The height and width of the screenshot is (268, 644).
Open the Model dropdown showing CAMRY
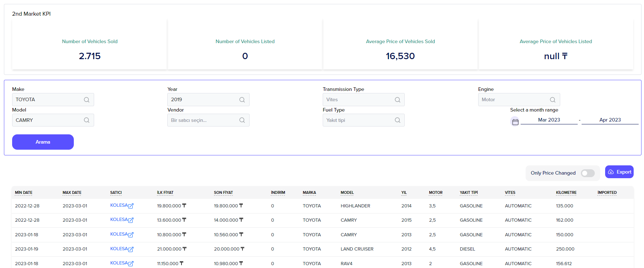53,120
